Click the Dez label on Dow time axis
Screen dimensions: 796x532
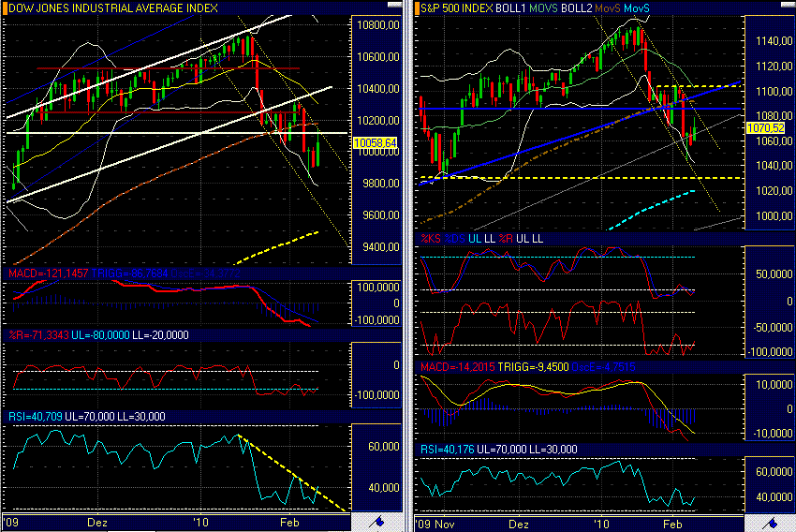(x=97, y=523)
